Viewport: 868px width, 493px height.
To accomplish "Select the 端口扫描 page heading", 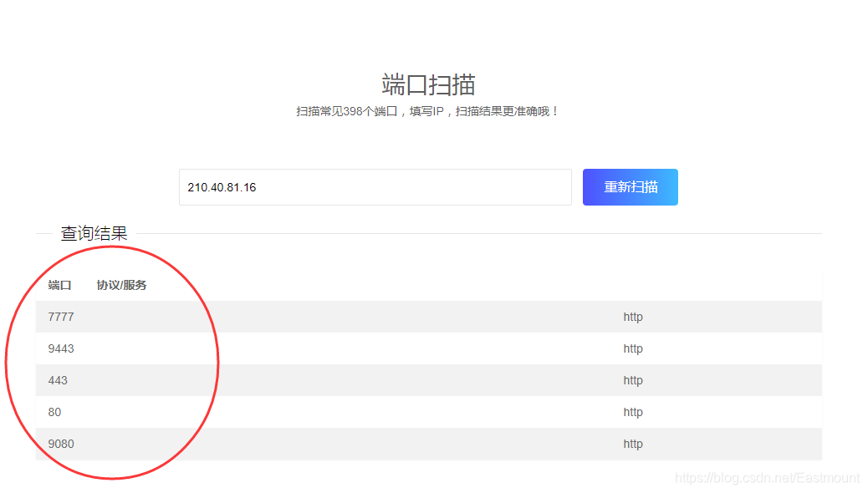I will 428,85.
